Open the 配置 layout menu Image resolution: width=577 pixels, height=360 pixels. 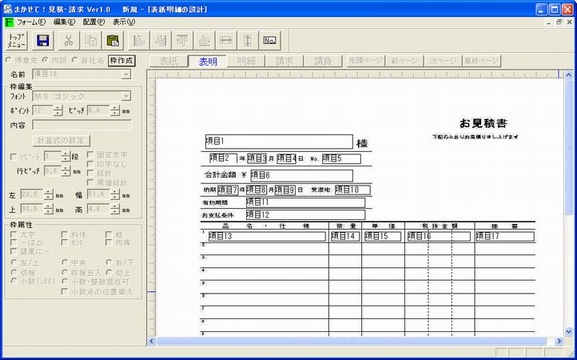[x=94, y=22]
